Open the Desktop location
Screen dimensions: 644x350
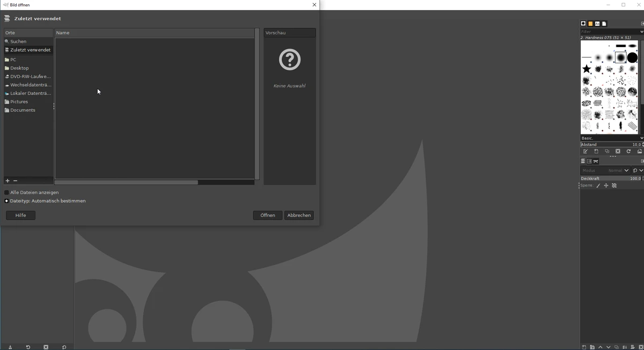[28, 68]
